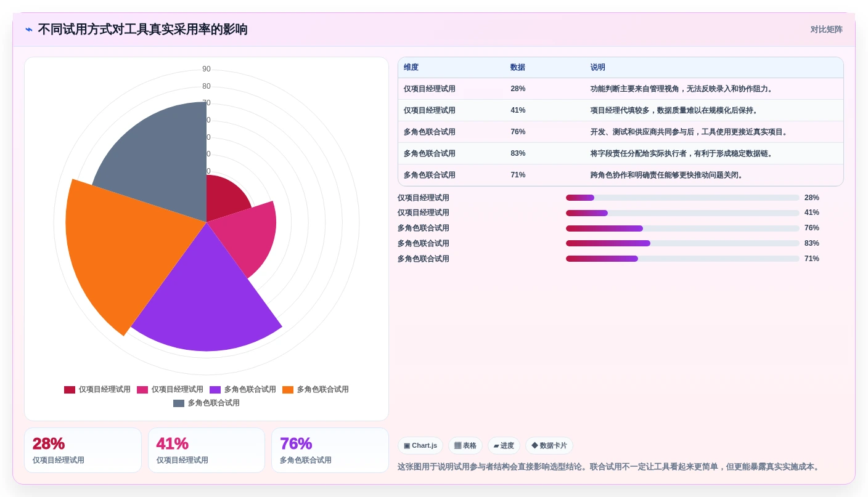Open the 41% 仅项目经理试用 data card
868x497 pixels.
pos(207,450)
